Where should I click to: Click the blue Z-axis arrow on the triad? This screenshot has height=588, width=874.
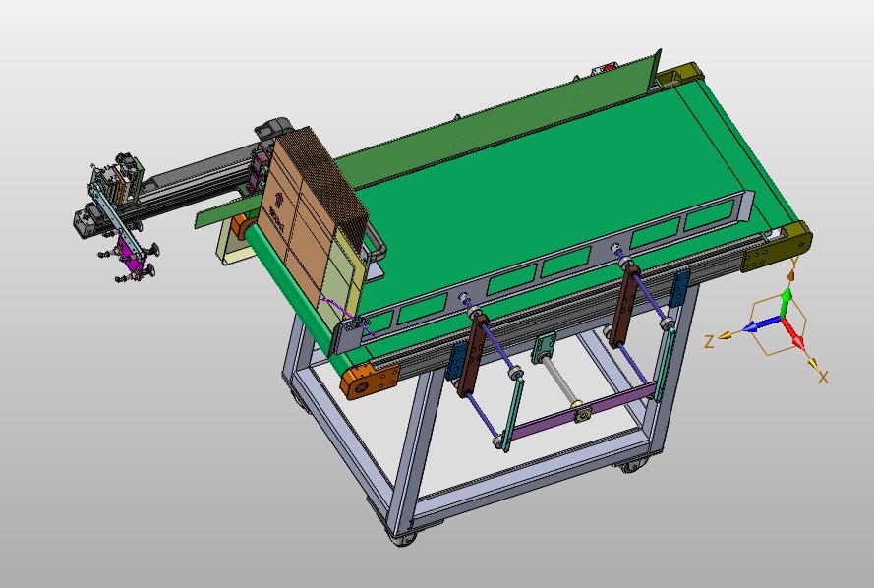point(761,324)
